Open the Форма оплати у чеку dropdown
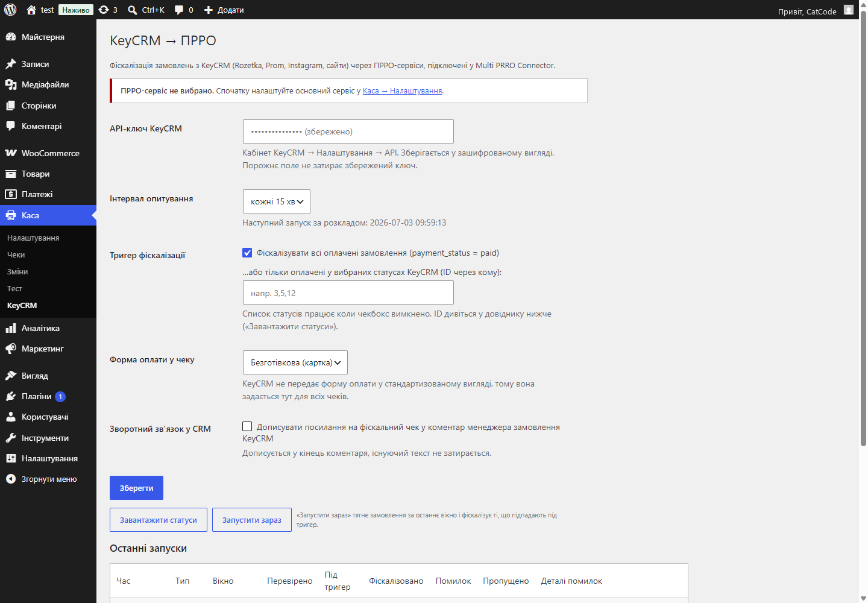This screenshot has width=868, height=603. coord(295,362)
